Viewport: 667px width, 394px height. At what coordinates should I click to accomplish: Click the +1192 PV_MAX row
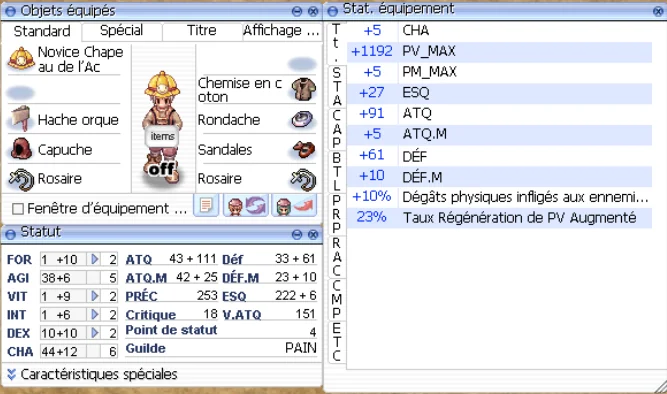point(499,51)
